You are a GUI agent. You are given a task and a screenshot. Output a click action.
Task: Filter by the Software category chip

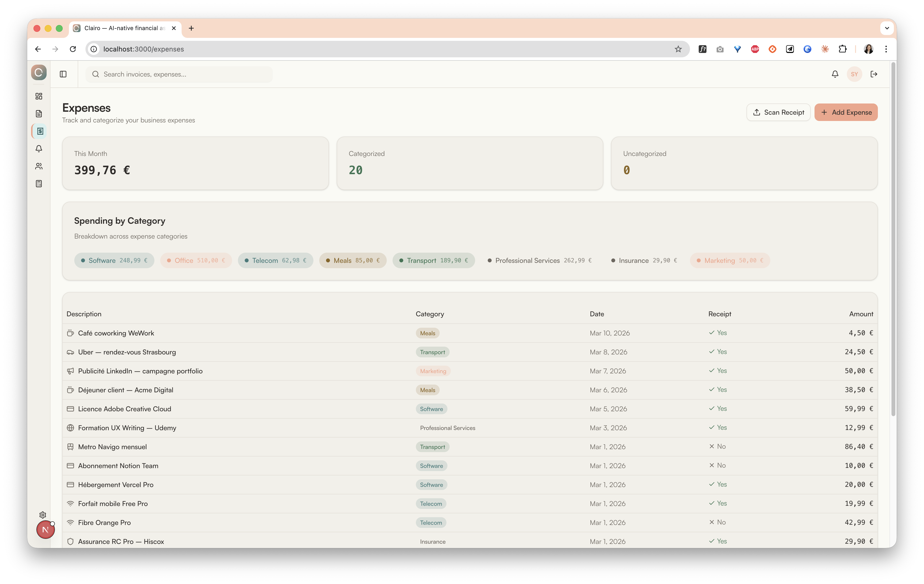(x=114, y=260)
